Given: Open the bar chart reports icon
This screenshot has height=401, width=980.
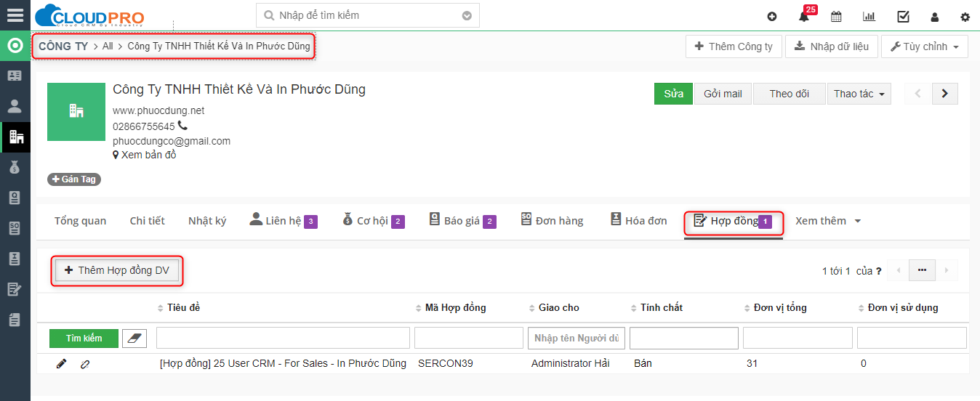Looking at the screenshot, I should click(869, 17).
